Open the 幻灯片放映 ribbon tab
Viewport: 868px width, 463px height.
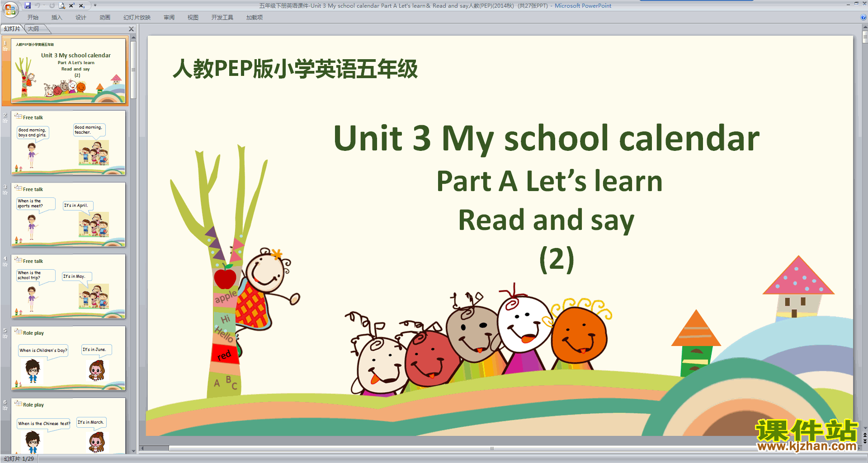point(137,18)
